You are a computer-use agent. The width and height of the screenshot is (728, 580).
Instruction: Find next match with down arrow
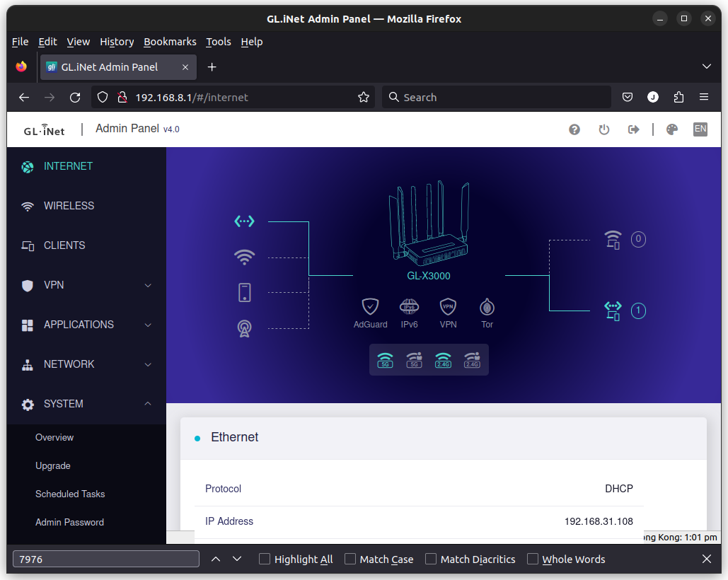click(237, 559)
